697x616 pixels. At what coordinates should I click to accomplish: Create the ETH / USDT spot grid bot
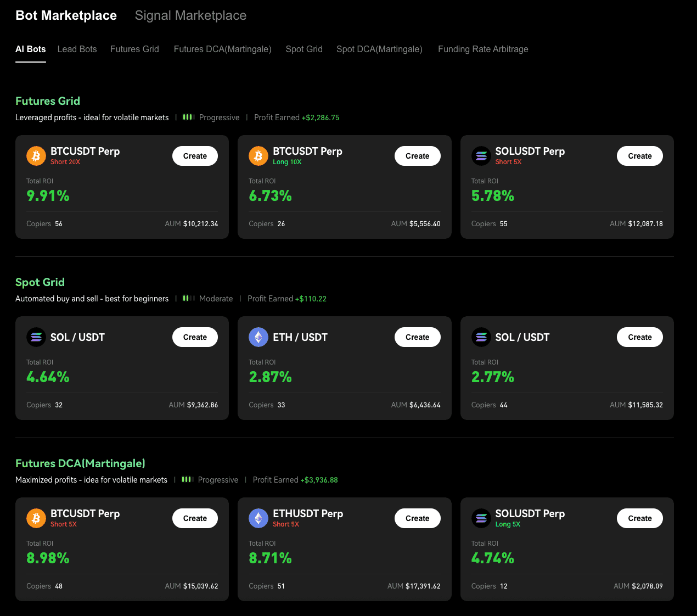tap(417, 337)
